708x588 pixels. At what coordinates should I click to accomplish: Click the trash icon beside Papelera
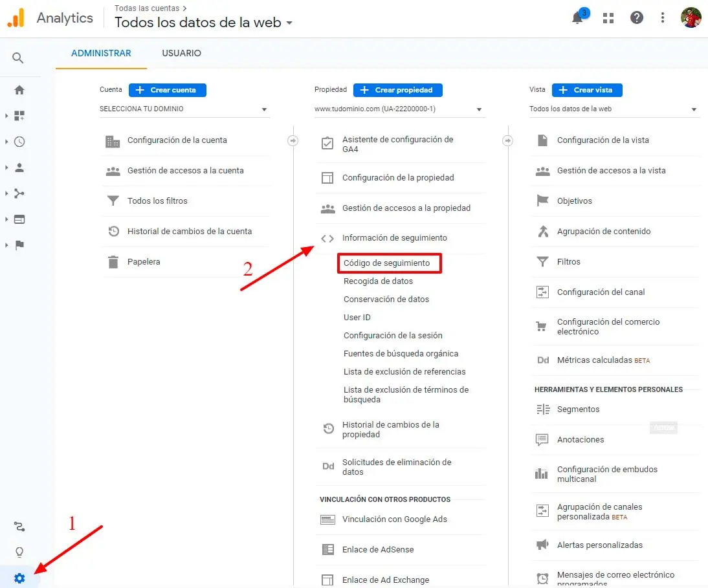click(x=113, y=262)
